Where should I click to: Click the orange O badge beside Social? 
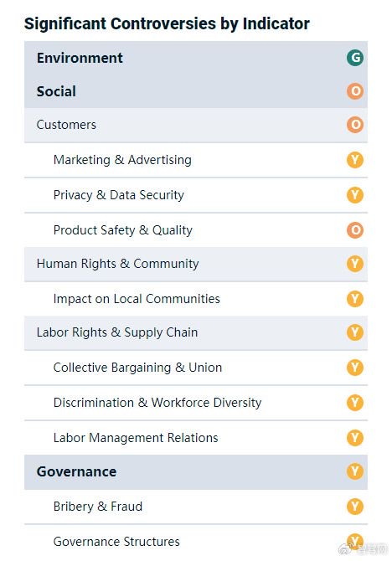point(355,91)
